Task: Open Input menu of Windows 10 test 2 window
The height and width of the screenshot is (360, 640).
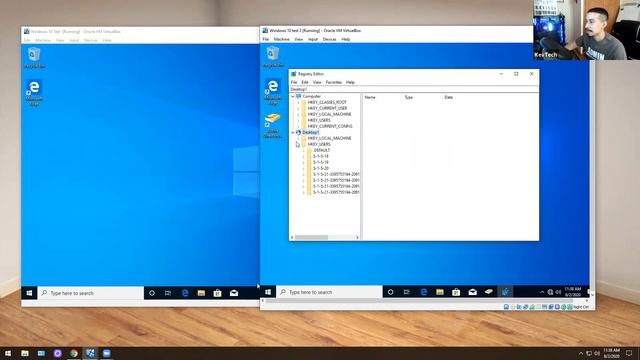Action: [x=313, y=40]
